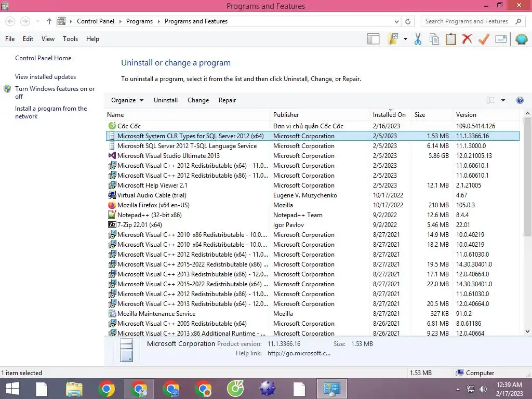Expand the view options dropdown arrow

[503, 100]
